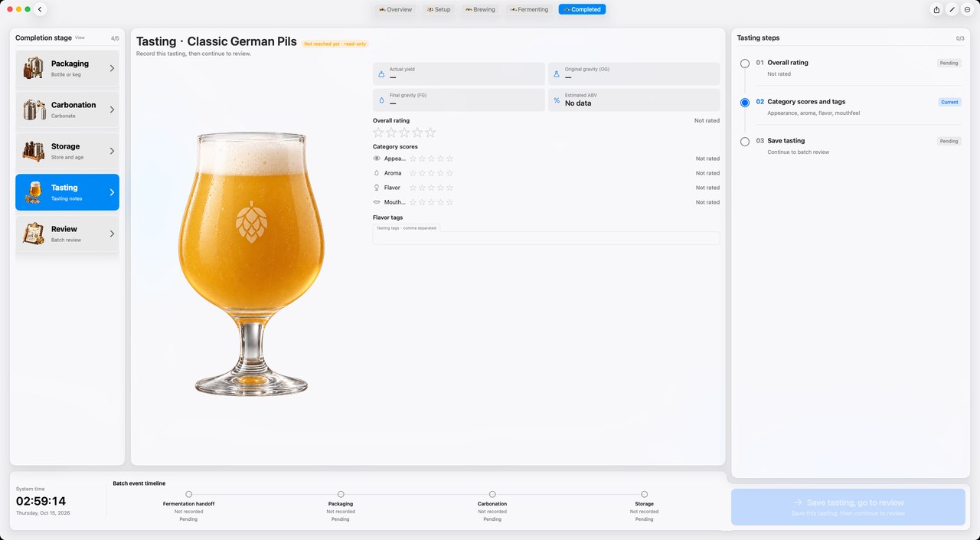Select the Overall rating step radio
This screenshot has width=980, height=540.
745,64
